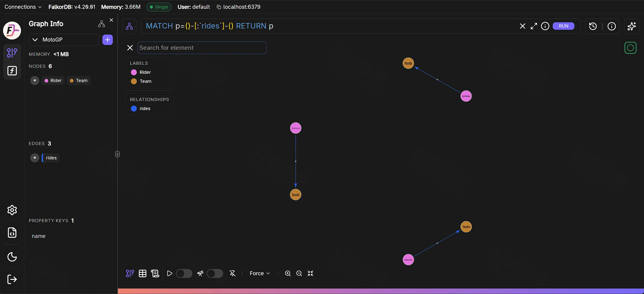Viewport: 644px width, 294px height.
Task: Open the FalkorDB logo home
Action: (x=12, y=31)
